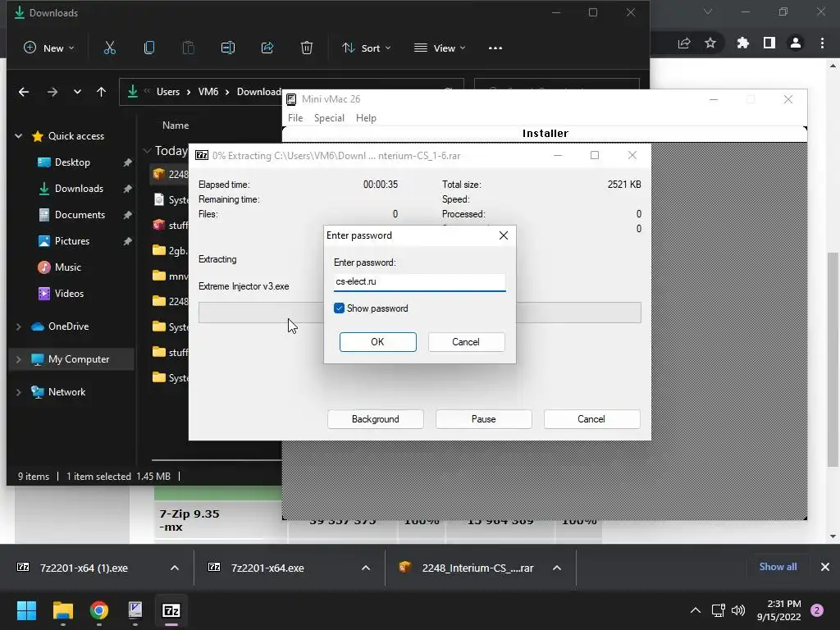Select Documents in the sidebar
The image size is (840, 630).
pos(80,215)
